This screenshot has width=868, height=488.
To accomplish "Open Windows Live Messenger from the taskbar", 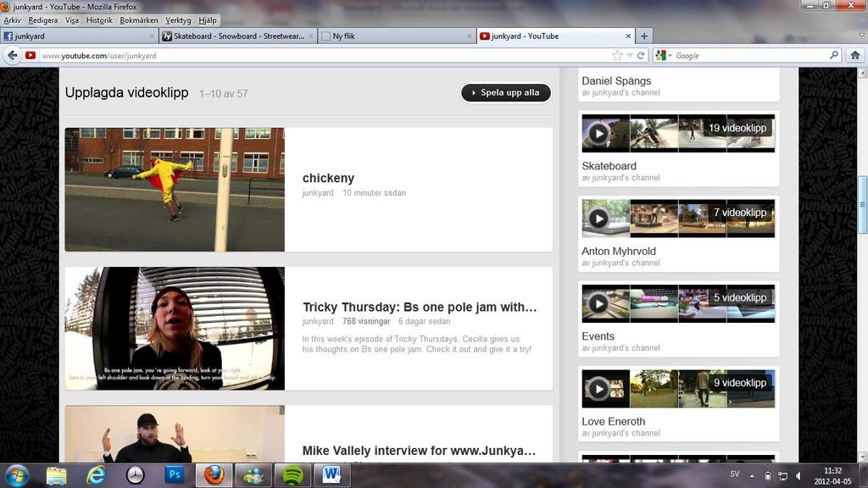I will (x=253, y=475).
